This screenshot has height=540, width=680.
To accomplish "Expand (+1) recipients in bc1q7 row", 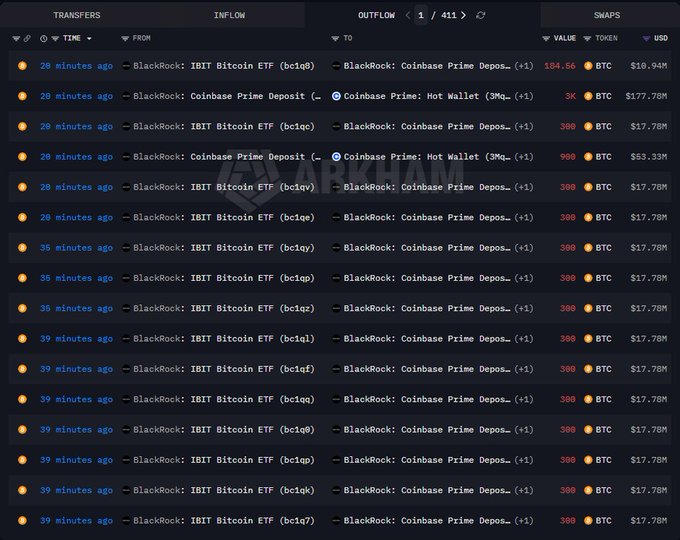I will coord(524,520).
